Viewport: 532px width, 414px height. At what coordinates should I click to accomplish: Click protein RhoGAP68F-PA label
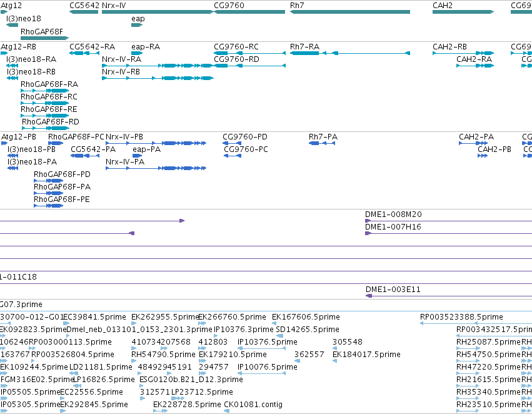tap(62, 187)
